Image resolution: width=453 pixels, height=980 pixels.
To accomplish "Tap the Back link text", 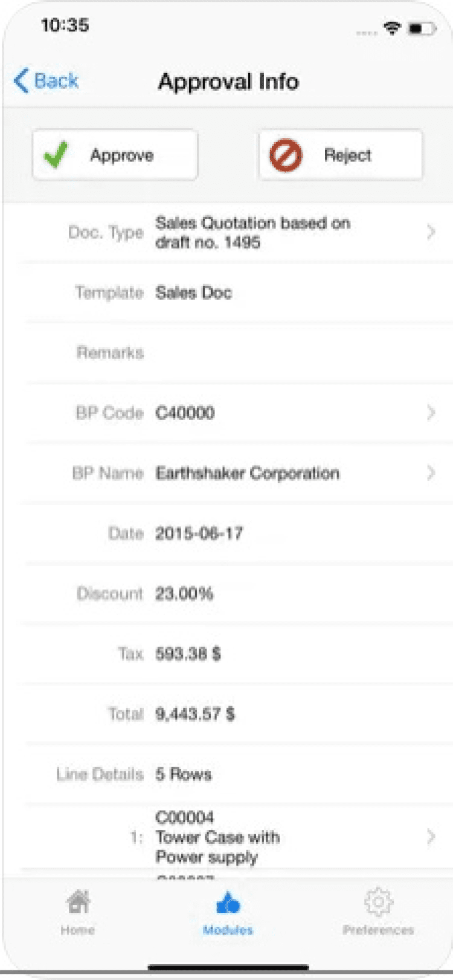I will (56, 81).
